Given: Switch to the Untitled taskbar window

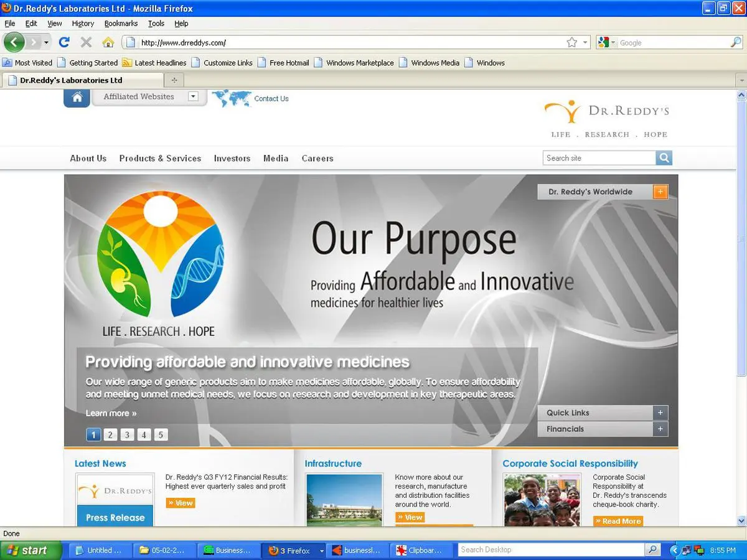Looking at the screenshot, I should pos(101,551).
